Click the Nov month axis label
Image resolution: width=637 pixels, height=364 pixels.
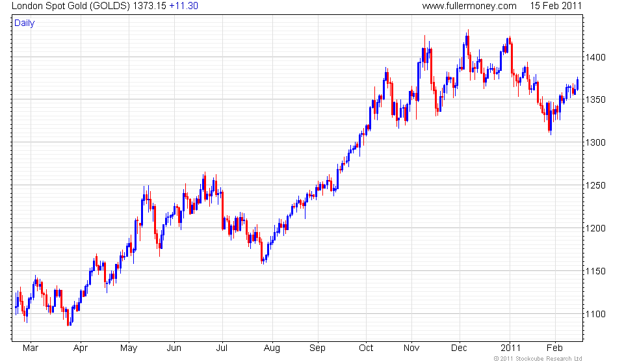(x=412, y=348)
